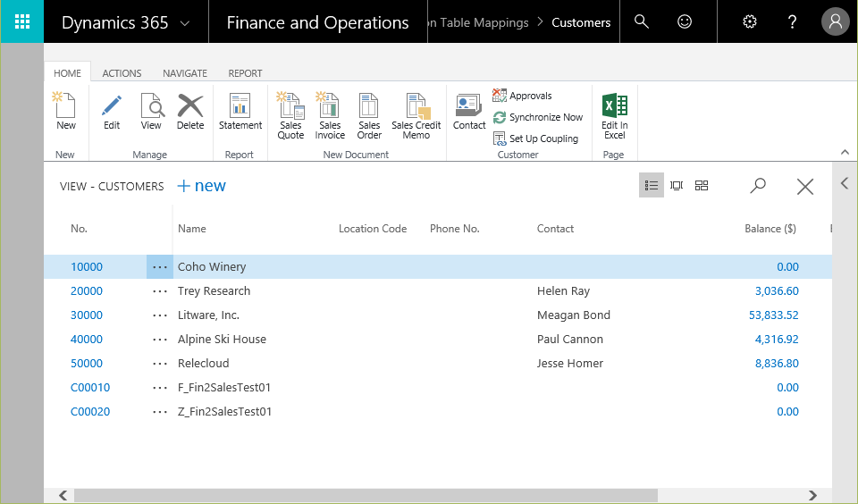Open customer number 10000
The width and height of the screenshot is (858, 504).
point(87,267)
